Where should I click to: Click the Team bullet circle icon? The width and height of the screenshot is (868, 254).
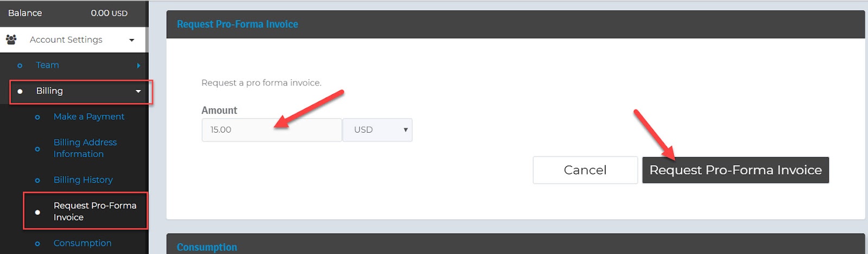coord(20,66)
